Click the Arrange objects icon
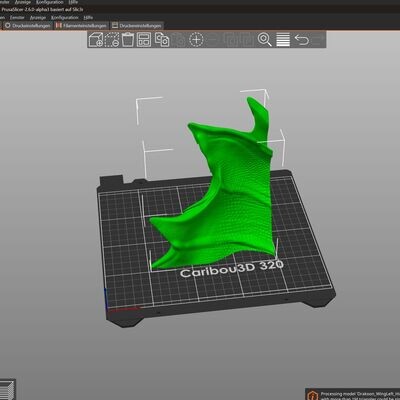 (x=144, y=39)
